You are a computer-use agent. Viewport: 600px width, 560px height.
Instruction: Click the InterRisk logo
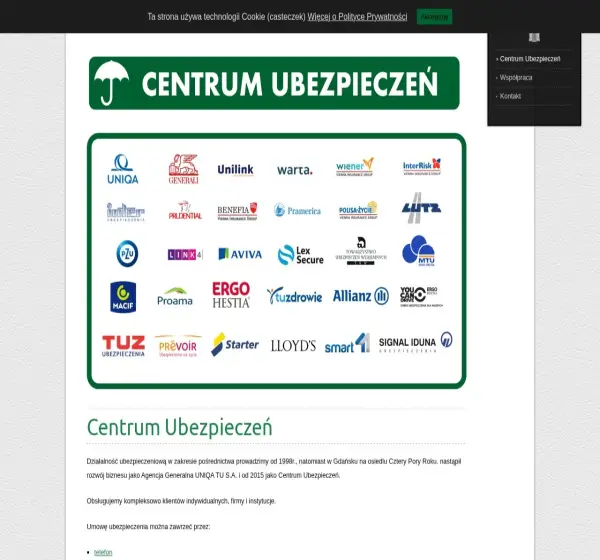click(x=422, y=167)
